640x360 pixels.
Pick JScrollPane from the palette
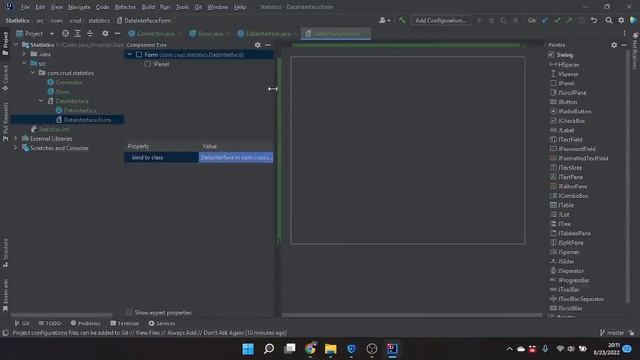[x=568, y=93]
